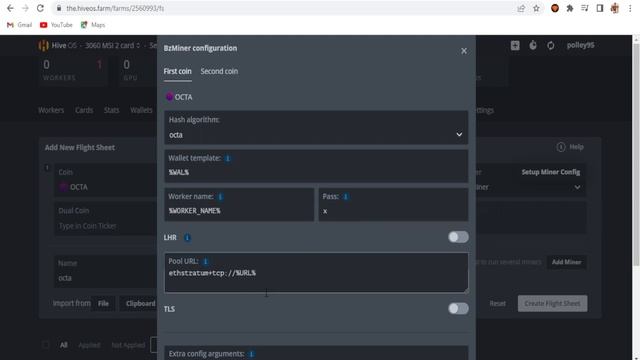Open the YouTube bookmark

tap(56, 25)
